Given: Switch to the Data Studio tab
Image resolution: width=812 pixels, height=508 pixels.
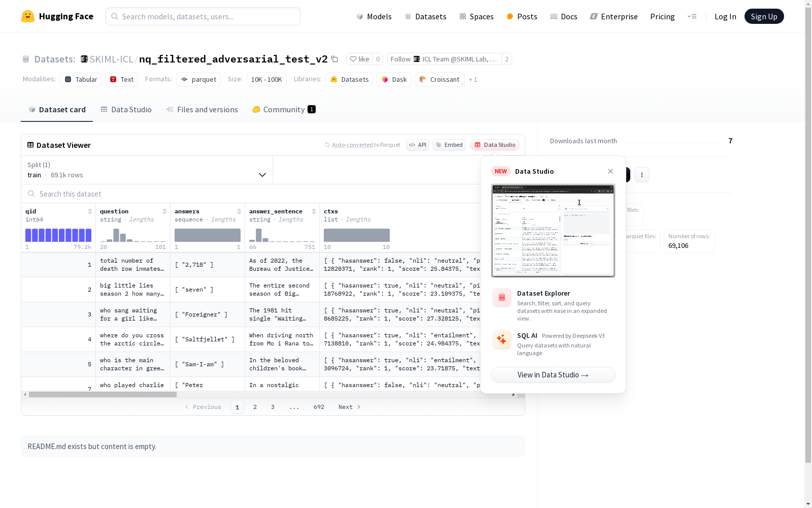Looking at the screenshot, I should [x=126, y=110].
